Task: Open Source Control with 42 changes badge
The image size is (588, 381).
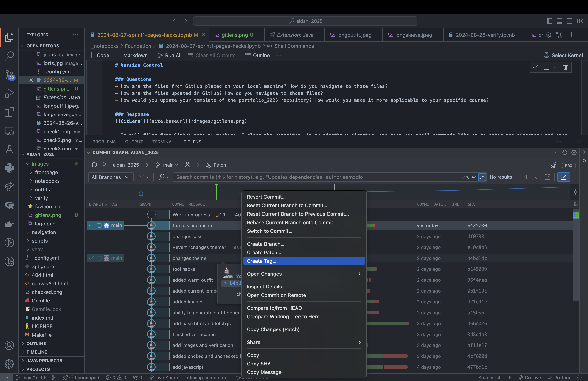Action: 10,75
